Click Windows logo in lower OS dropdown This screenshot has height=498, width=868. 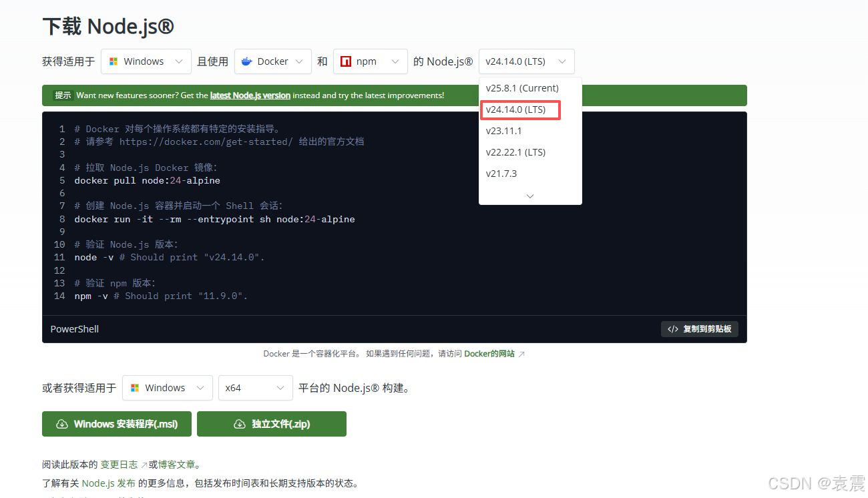pyautogui.click(x=135, y=388)
